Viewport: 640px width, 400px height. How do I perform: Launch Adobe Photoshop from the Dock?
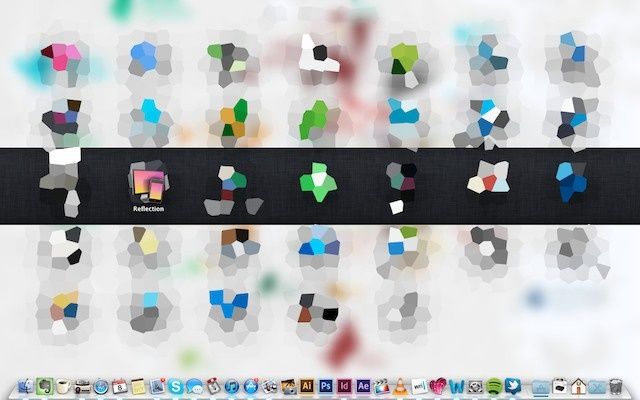(326, 386)
